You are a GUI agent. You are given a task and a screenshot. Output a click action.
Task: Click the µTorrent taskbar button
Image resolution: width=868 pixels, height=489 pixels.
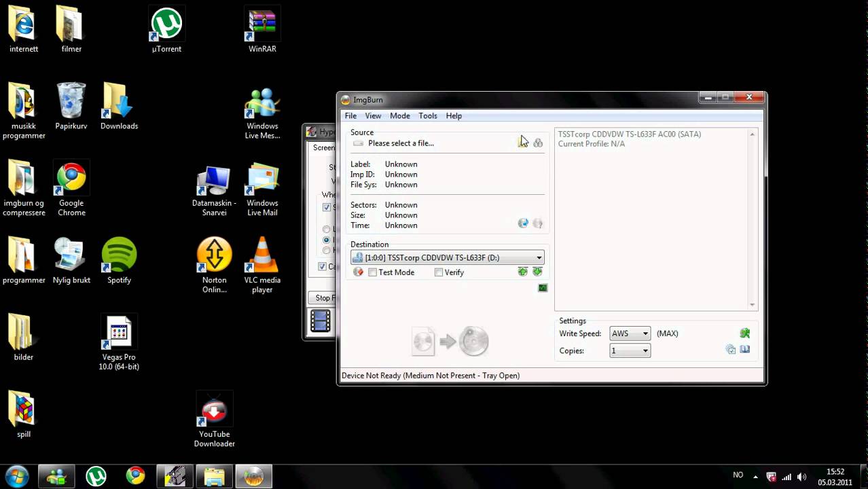[x=96, y=476]
